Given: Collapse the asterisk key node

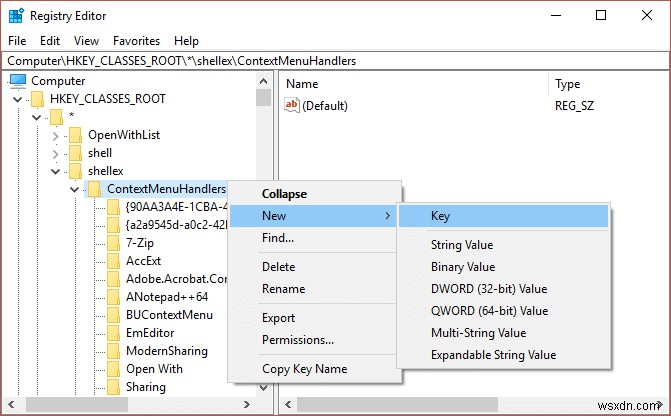Looking at the screenshot, I should (x=36, y=117).
